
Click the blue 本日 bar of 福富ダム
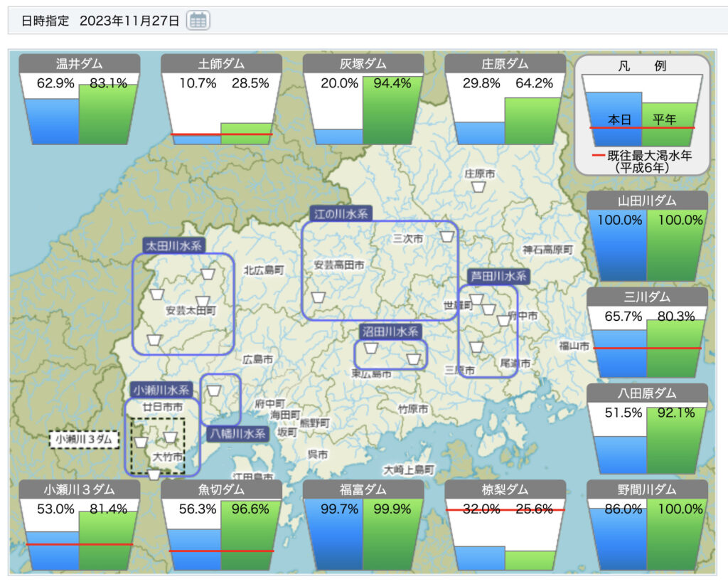coord(333,533)
